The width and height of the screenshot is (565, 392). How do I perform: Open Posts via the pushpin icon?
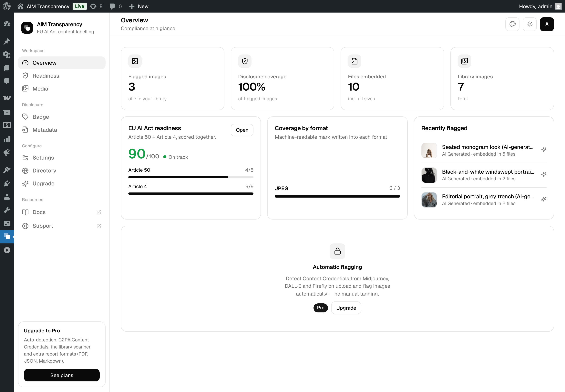point(7,41)
